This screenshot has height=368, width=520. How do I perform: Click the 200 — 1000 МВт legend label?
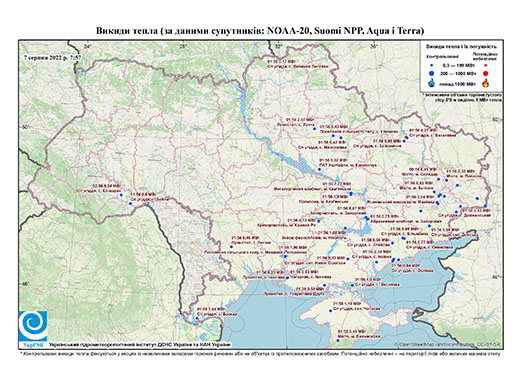coord(457,73)
